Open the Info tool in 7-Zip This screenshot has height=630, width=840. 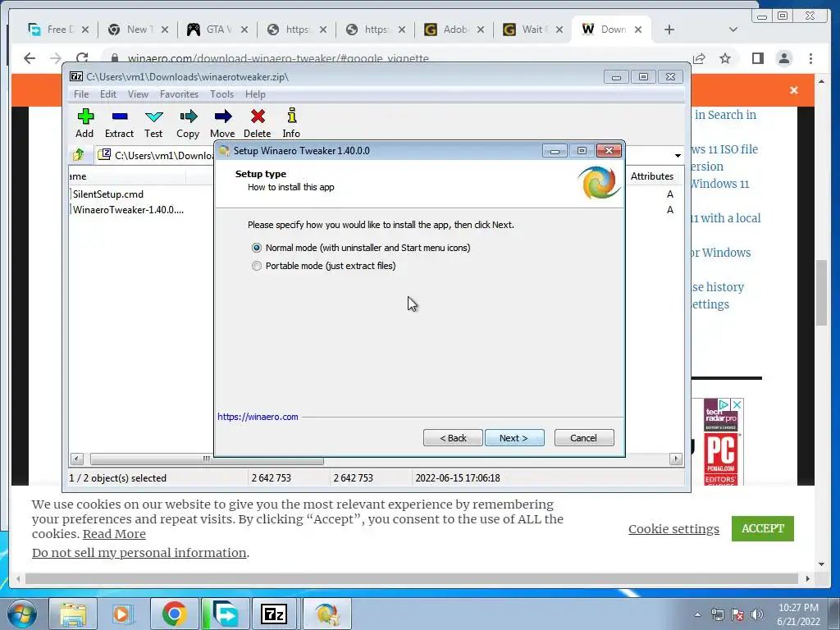coord(291,116)
